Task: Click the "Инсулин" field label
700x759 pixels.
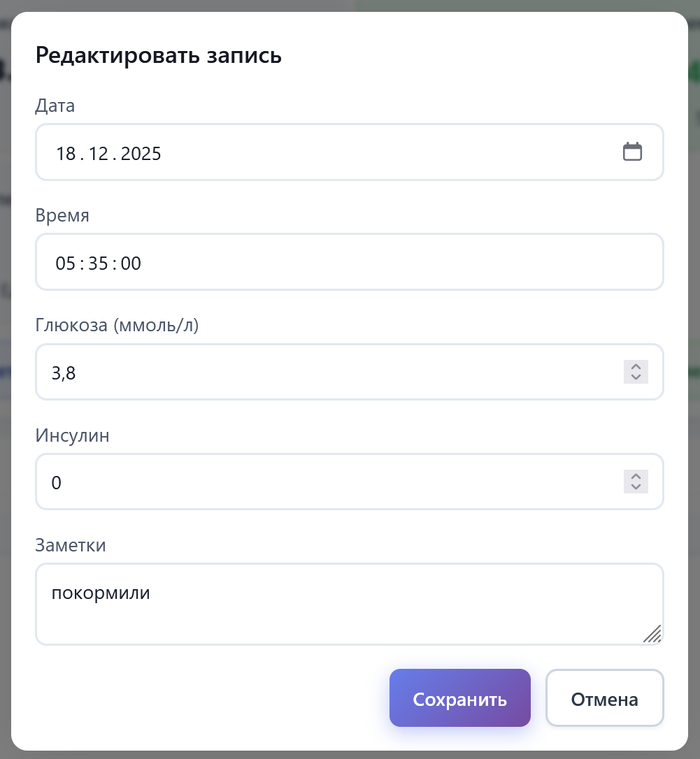Action: pos(72,435)
